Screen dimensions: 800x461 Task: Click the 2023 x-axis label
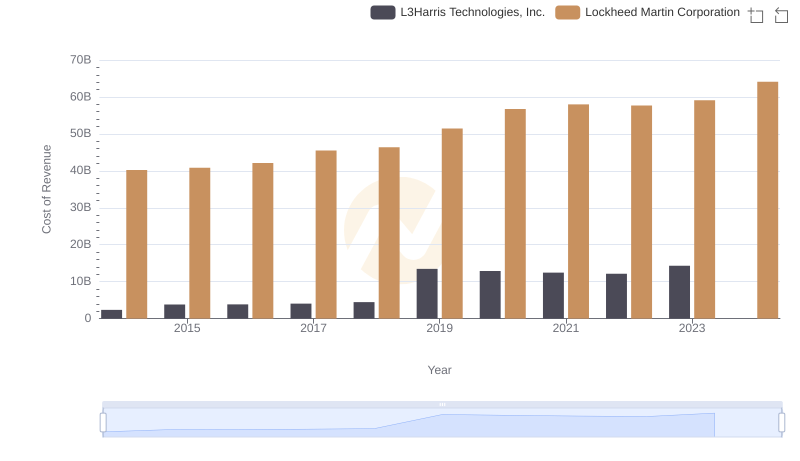click(x=692, y=328)
